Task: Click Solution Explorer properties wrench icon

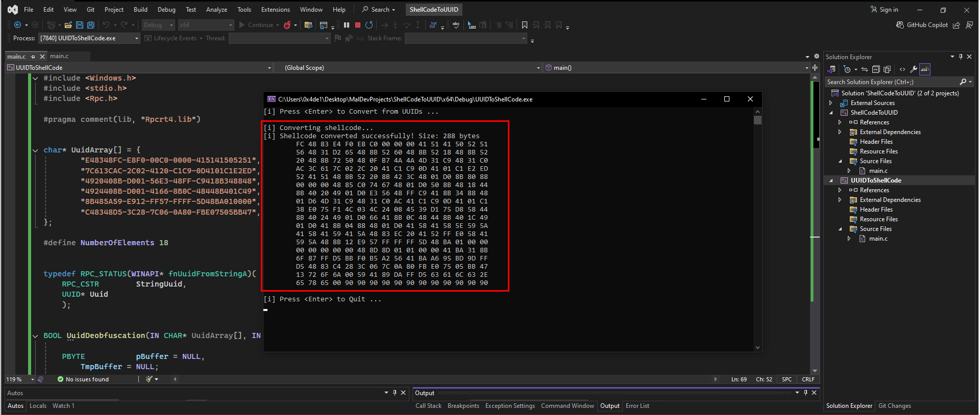Action: pos(914,69)
